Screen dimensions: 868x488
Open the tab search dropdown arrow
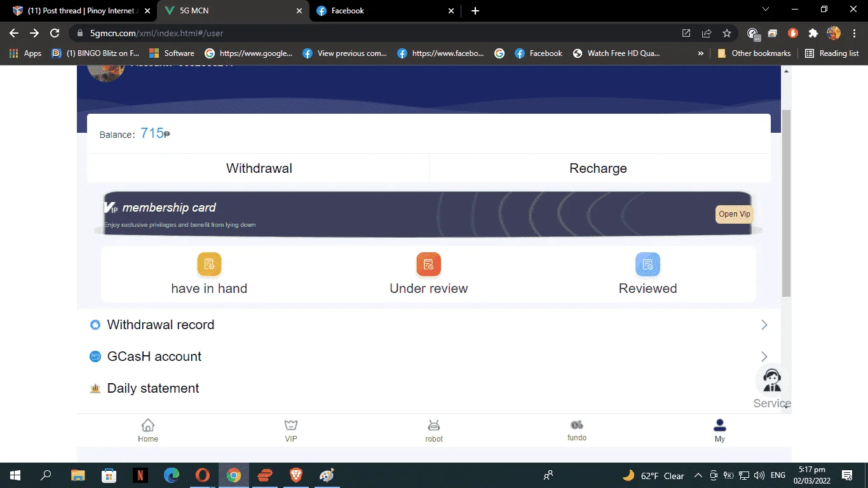click(766, 10)
